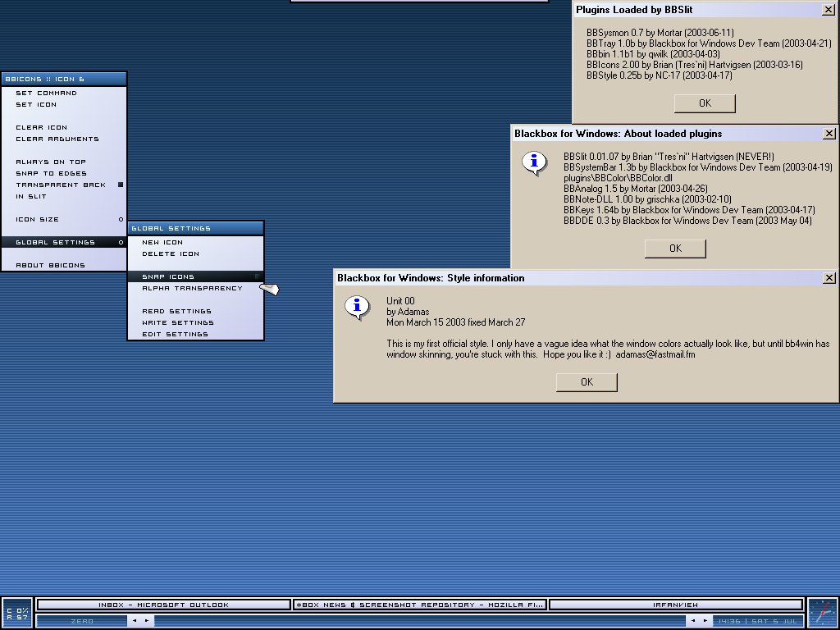The width and height of the screenshot is (840, 630).
Task: Create a New Icon from Global Settings
Action: click(195, 243)
